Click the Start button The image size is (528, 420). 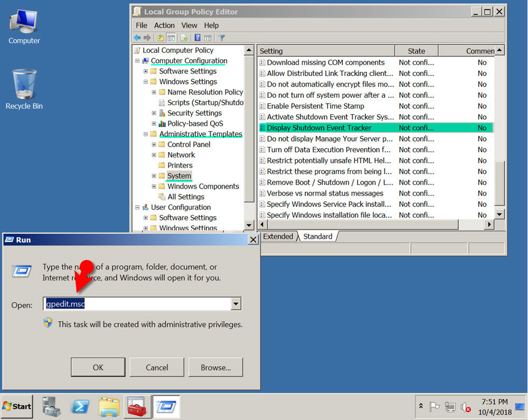point(17,406)
